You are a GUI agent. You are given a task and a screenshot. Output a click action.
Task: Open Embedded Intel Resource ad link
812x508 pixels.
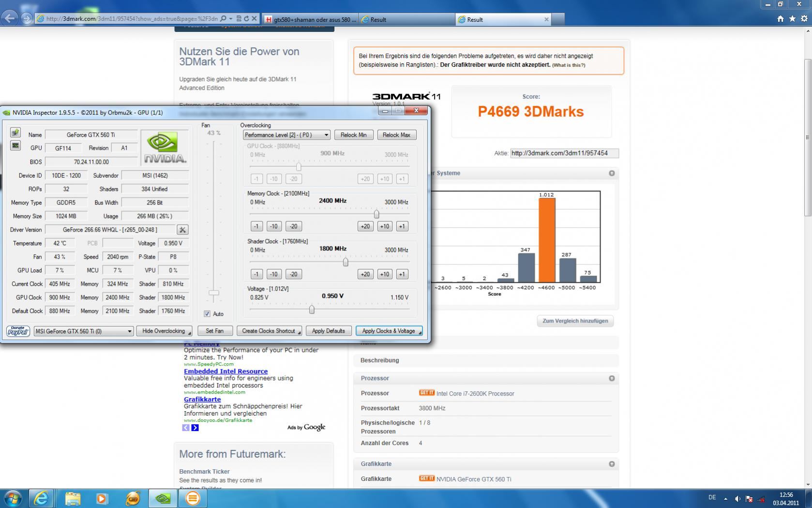[x=226, y=371]
